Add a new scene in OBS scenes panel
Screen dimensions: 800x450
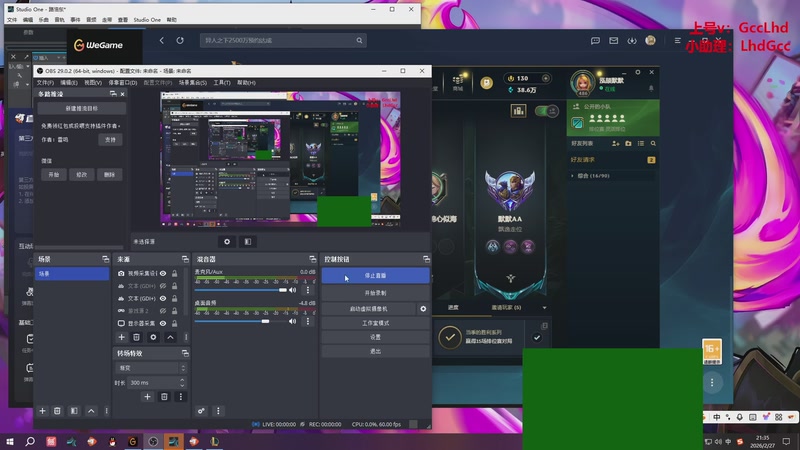42,411
